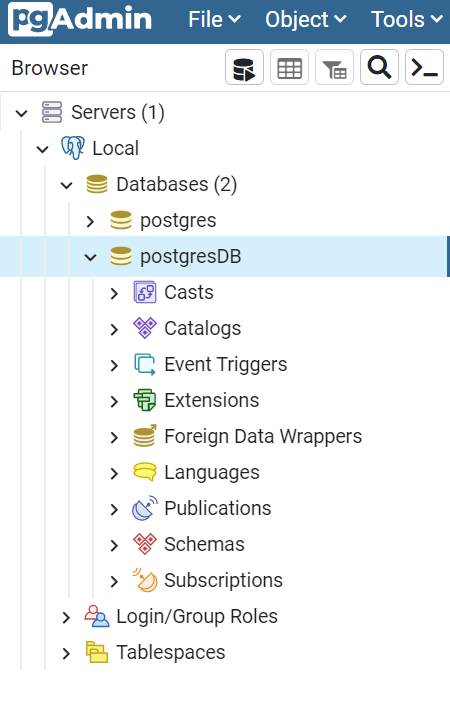The height and width of the screenshot is (707, 450).
Task: Select the "Extensions" label
Action: (211, 400)
